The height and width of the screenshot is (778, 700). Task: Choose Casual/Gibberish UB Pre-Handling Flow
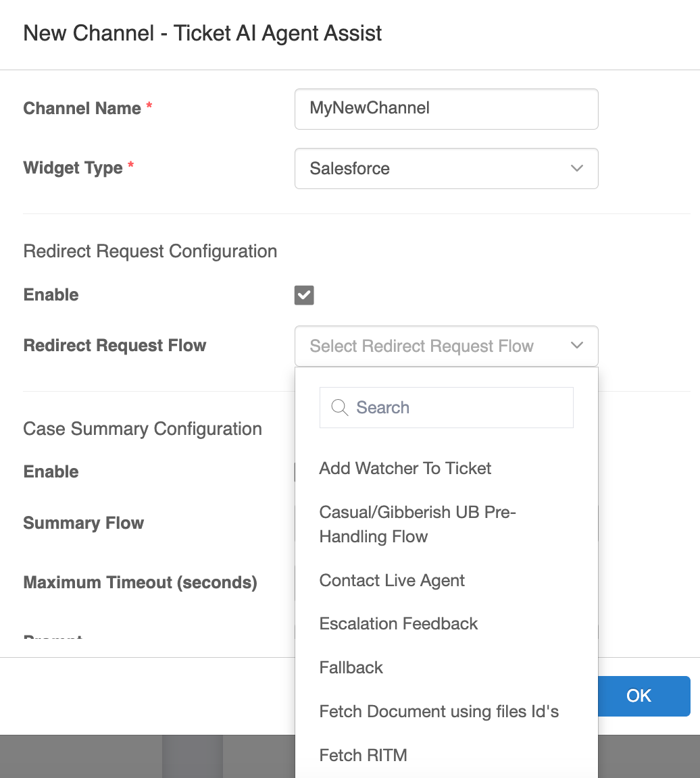(417, 525)
